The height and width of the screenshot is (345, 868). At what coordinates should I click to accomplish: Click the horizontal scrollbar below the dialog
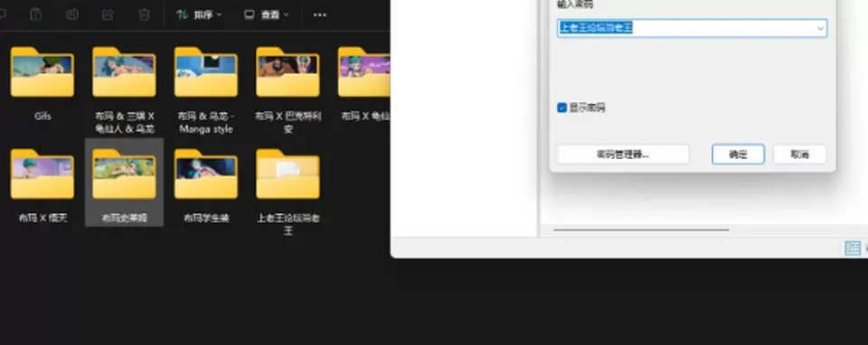point(641,230)
